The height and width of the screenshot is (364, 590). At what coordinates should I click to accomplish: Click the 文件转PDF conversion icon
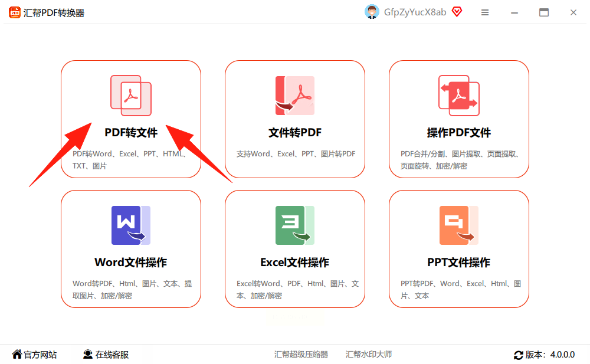tap(295, 96)
